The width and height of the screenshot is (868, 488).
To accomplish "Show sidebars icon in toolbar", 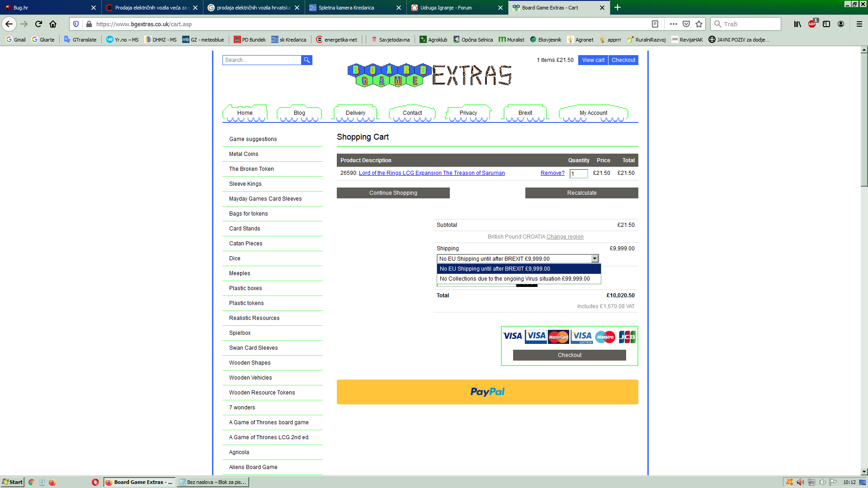I will coord(826,24).
